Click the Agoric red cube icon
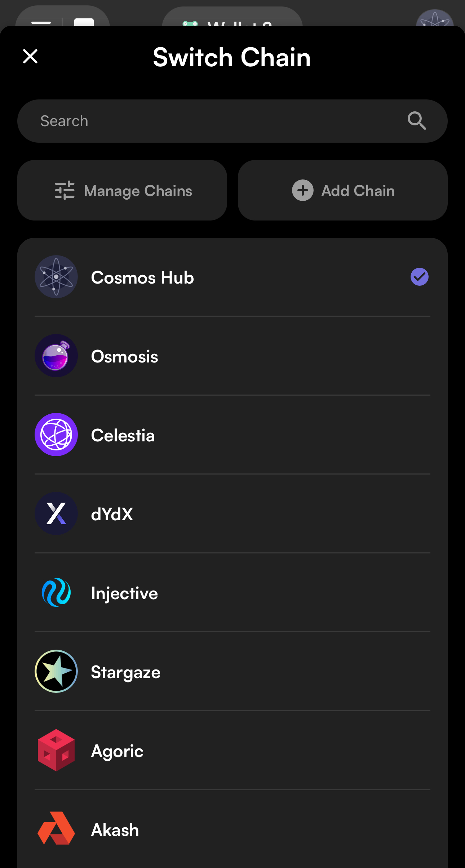465x868 pixels. (x=56, y=750)
